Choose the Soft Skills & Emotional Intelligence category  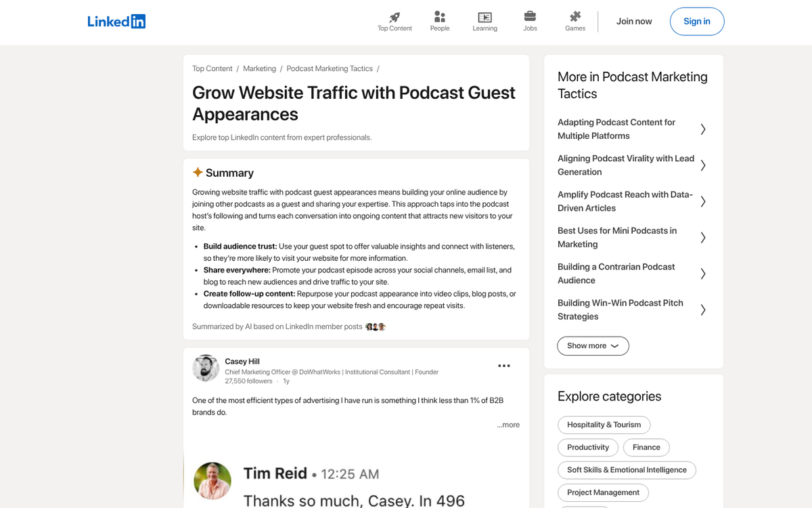[x=627, y=469]
